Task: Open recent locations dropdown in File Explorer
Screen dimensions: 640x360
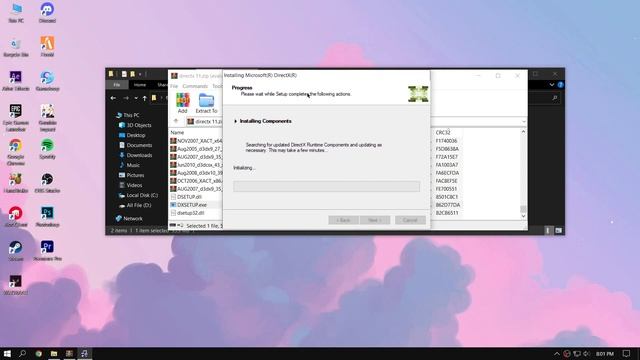Action: pos(136,98)
